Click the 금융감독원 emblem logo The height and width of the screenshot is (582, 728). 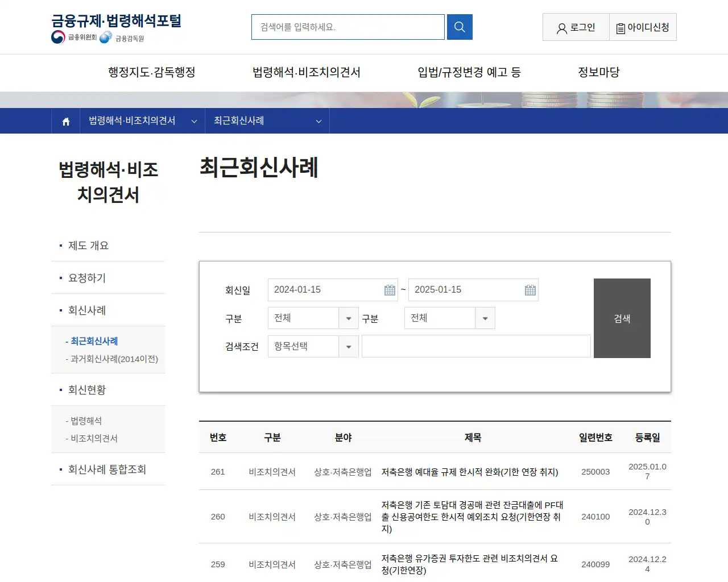click(x=122, y=38)
